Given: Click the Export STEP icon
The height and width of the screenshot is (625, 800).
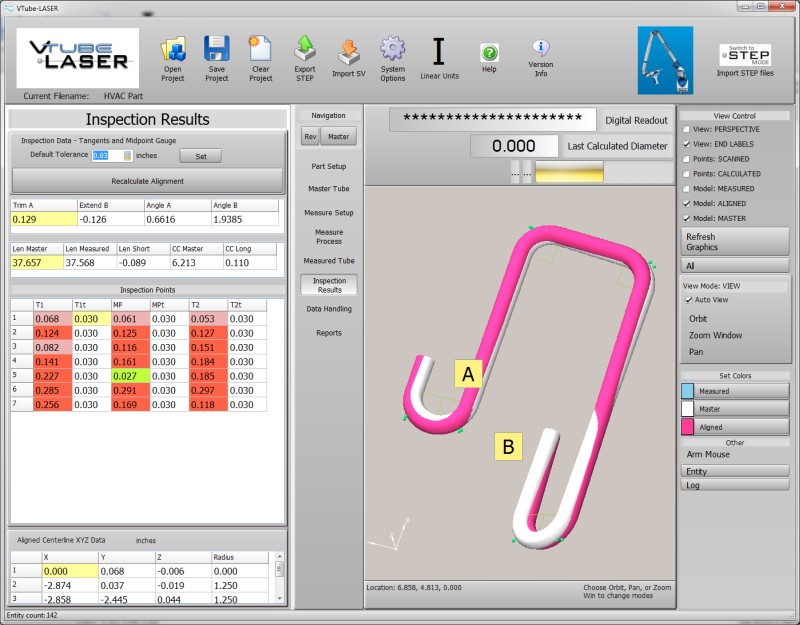Looking at the screenshot, I should click(x=305, y=50).
